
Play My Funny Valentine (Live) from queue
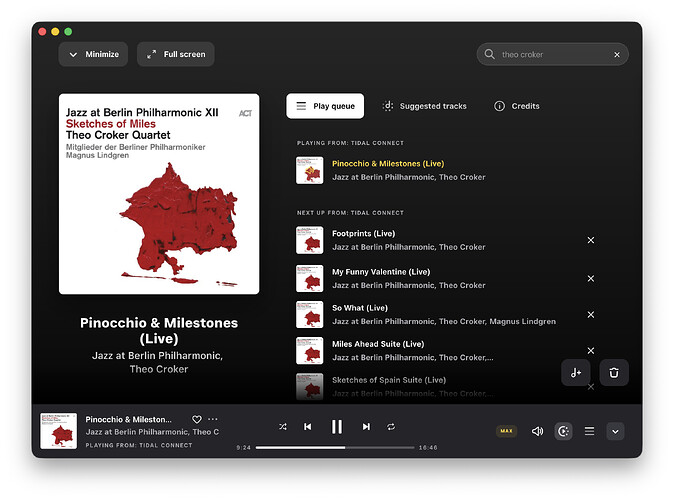381,272
